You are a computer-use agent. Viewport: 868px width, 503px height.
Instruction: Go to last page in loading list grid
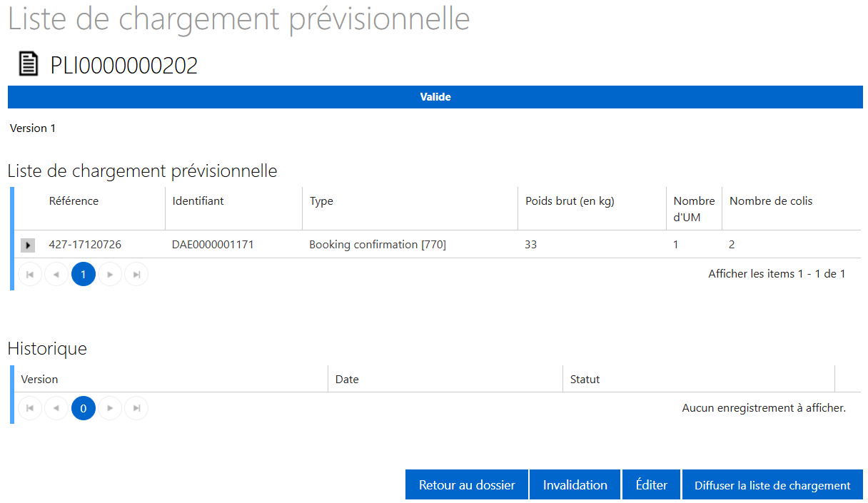[x=136, y=274]
